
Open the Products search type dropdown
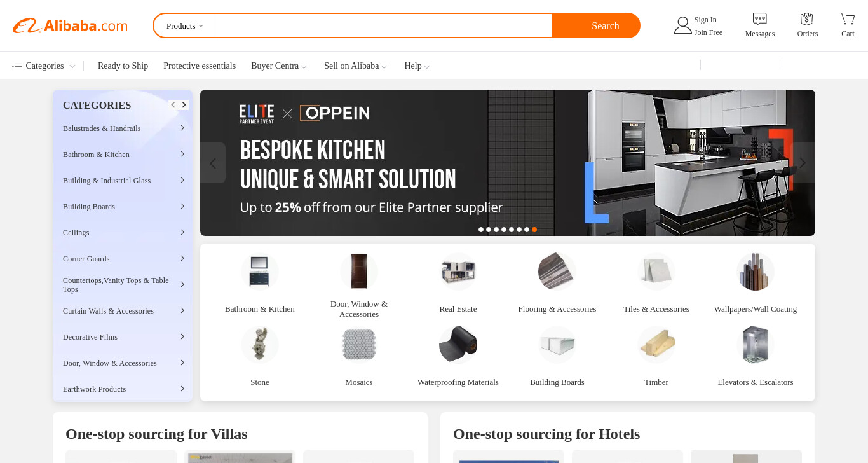[x=184, y=26]
